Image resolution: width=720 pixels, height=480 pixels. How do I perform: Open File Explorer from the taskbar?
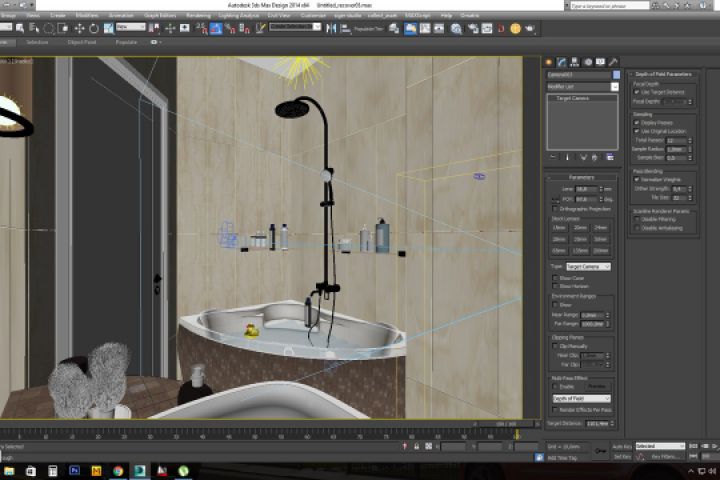(9, 471)
